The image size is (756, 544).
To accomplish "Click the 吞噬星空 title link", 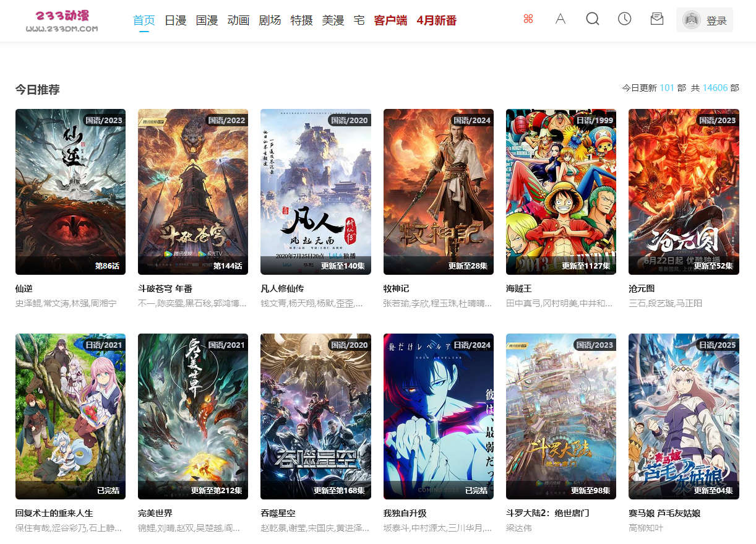I will [x=278, y=513].
